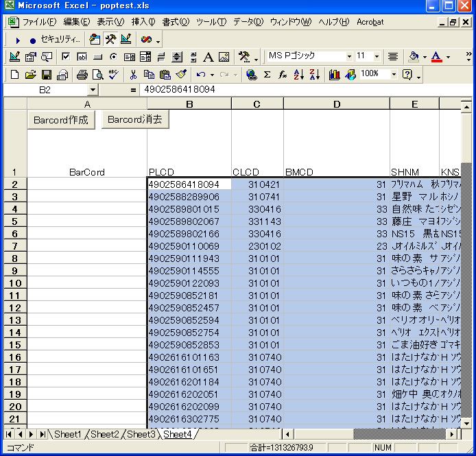The height and width of the screenshot is (456, 476).
Task: Click the Save icon in the toolbar
Action: [x=47, y=75]
